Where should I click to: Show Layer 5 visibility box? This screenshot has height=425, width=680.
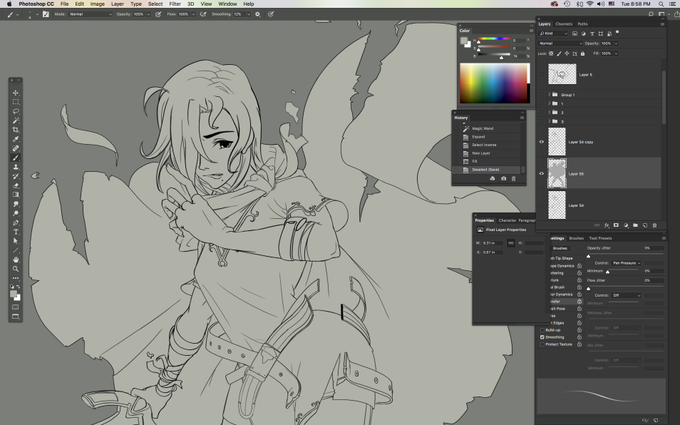pyautogui.click(x=541, y=75)
